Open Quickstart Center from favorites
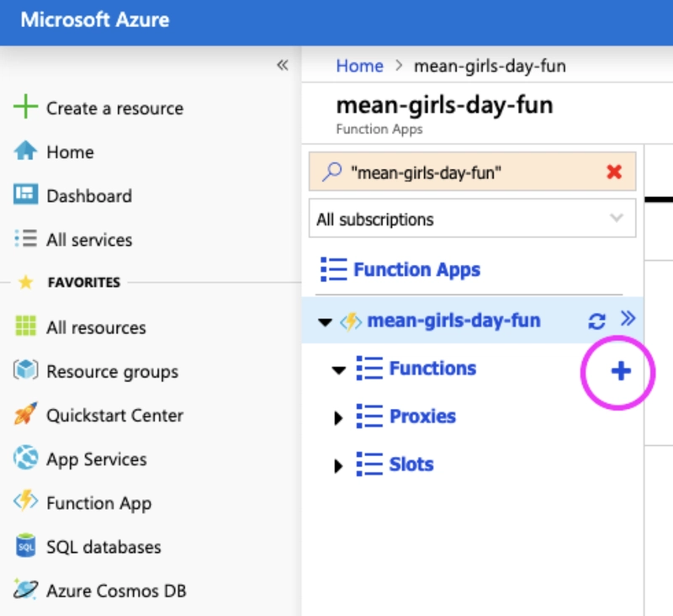The width and height of the screenshot is (673, 616). click(x=114, y=416)
